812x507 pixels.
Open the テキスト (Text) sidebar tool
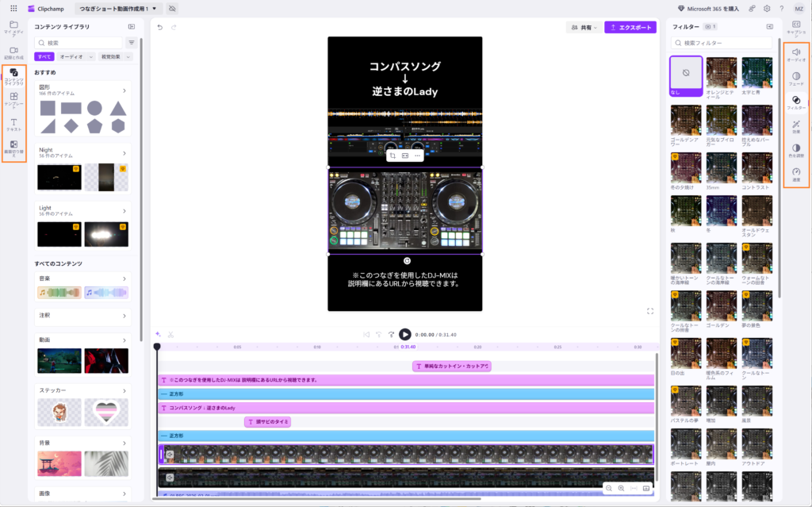pos(13,124)
